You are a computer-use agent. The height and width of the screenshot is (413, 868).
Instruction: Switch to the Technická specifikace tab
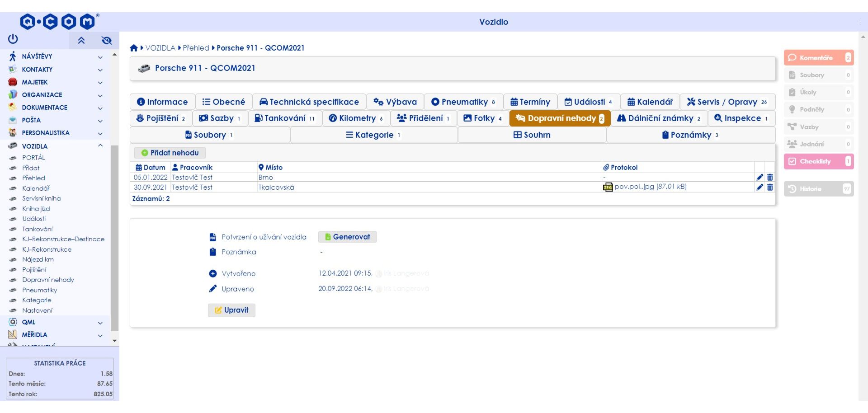click(309, 102)
